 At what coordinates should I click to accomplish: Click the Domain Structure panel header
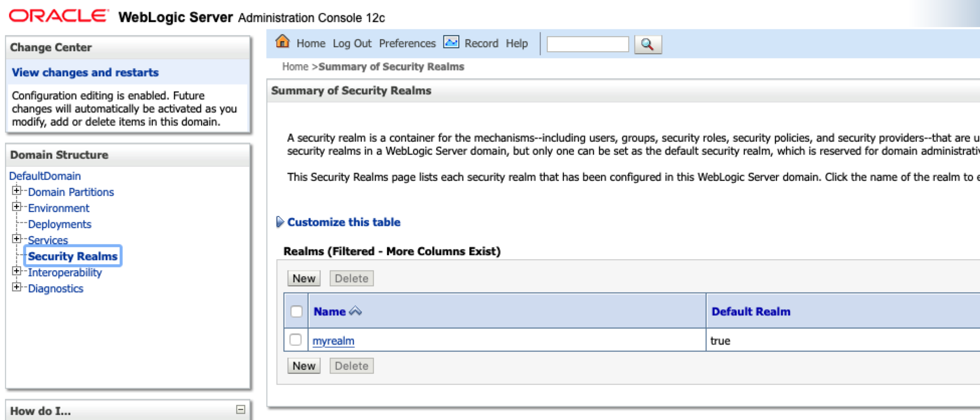(128, 155)
